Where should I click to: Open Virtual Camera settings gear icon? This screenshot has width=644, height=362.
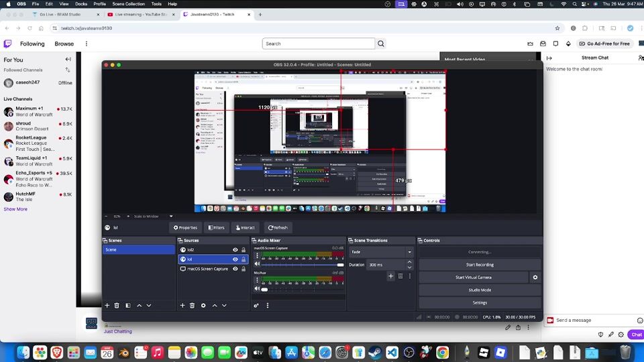[535, 277]
